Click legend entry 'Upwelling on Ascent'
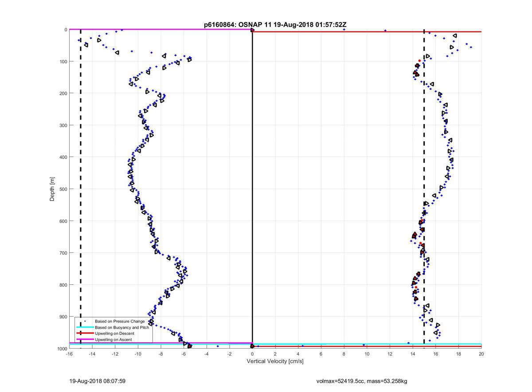 coord(114,339)
